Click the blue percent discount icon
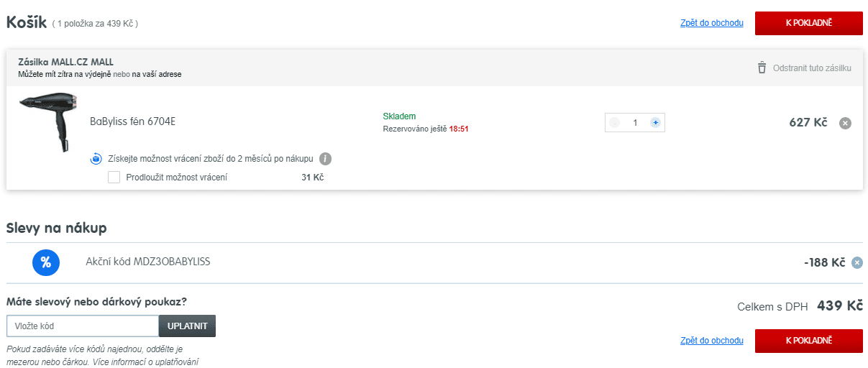 (x=45, y=262)
